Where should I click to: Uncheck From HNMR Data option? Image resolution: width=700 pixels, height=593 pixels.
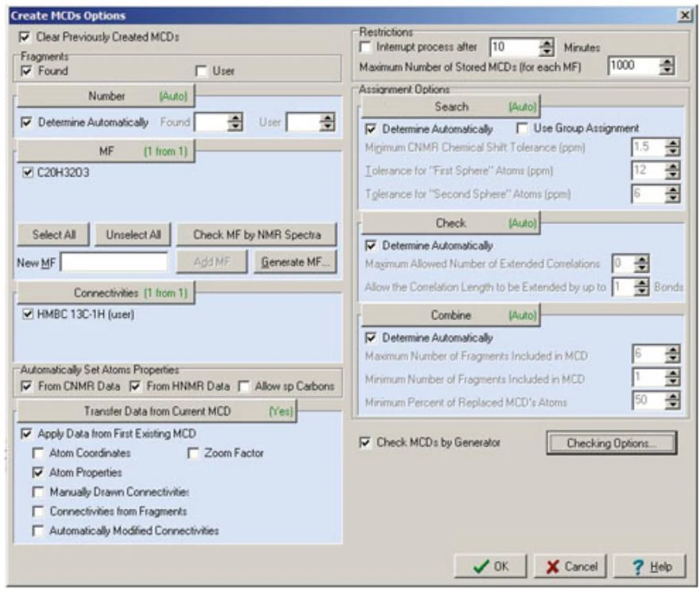135,386
